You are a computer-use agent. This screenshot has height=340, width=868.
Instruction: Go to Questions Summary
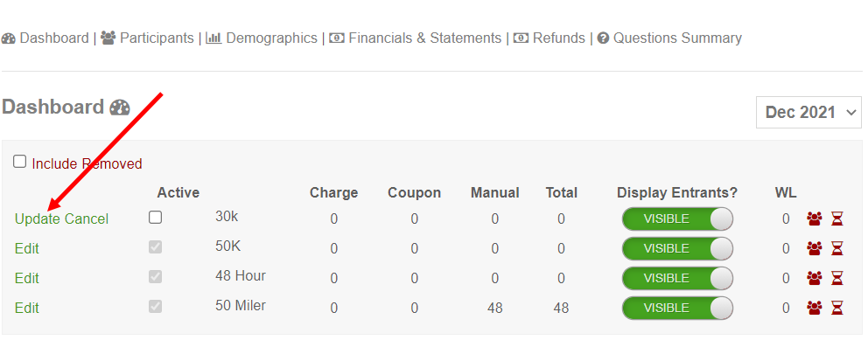(x=669, y=38)
